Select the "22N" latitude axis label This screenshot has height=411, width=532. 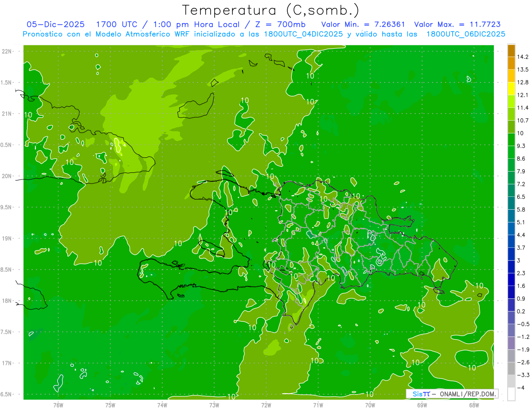pyautogui.click(x=7, y=51)
